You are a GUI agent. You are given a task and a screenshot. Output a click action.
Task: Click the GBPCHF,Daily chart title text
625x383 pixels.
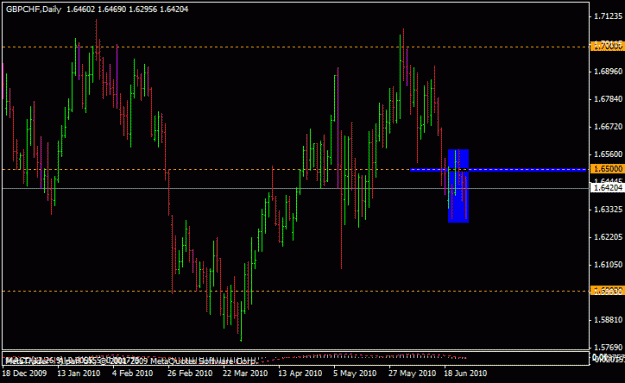(x=33, y=9)
